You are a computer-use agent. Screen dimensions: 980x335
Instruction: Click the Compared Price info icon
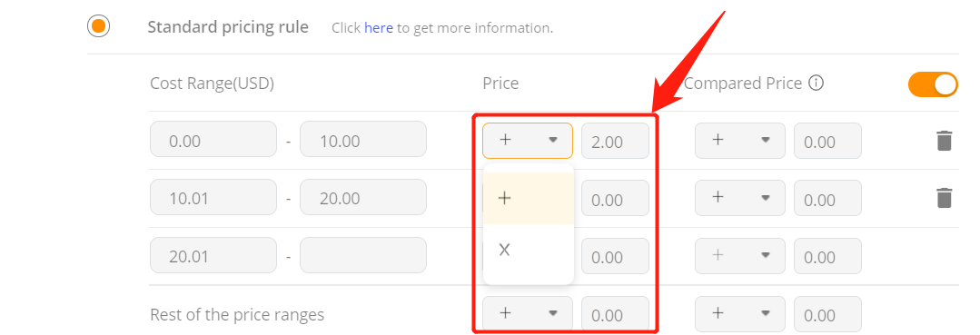coord(816,84)
